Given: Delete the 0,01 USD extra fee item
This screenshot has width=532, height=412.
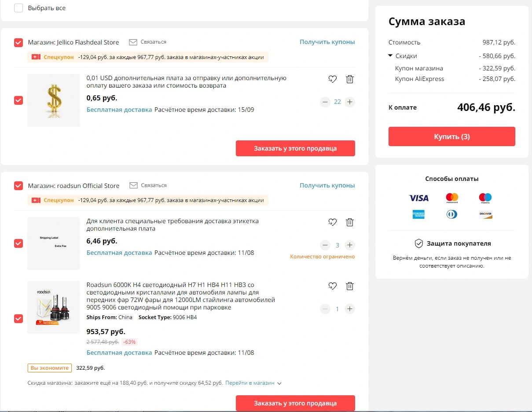Looking at the screenshot, I should tap(350, 79).
